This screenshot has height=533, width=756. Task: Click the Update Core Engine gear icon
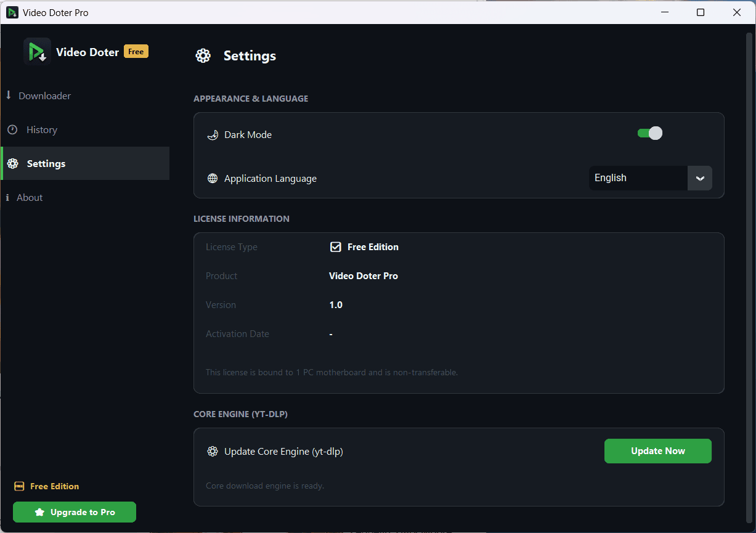[x=213, y=451]
